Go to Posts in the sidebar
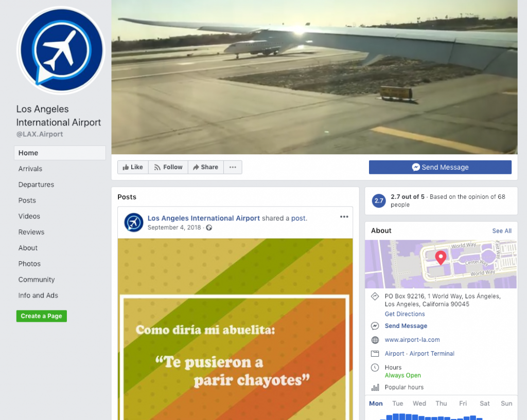This screenshot has height=420, width=527. [x=27, y=200]
